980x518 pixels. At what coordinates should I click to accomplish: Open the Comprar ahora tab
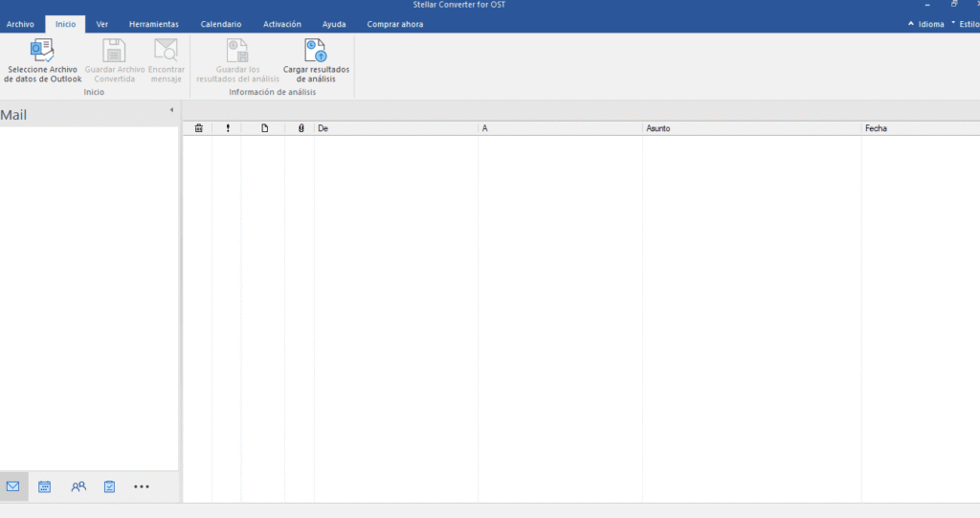[395, 24]
